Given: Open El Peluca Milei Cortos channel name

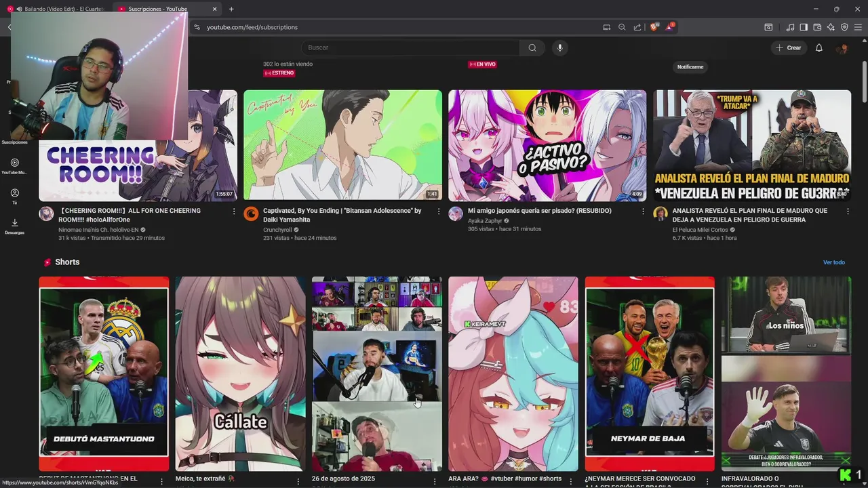Looking at the screenshot, I should [x=701, y=230].
